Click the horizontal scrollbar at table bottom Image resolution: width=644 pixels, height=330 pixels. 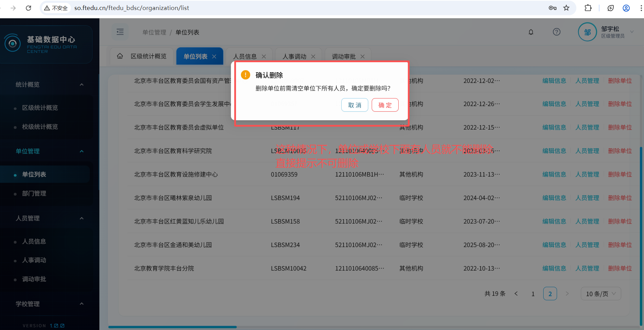point(173,327)
